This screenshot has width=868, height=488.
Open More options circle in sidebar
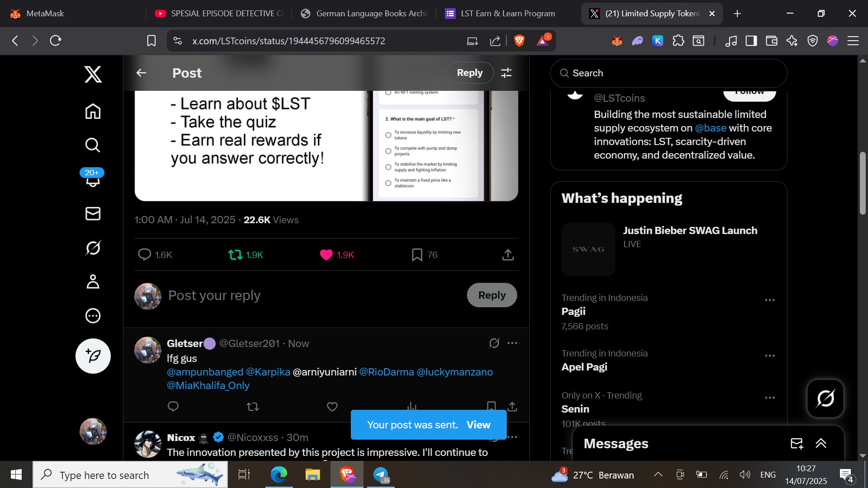coord(93,316)
